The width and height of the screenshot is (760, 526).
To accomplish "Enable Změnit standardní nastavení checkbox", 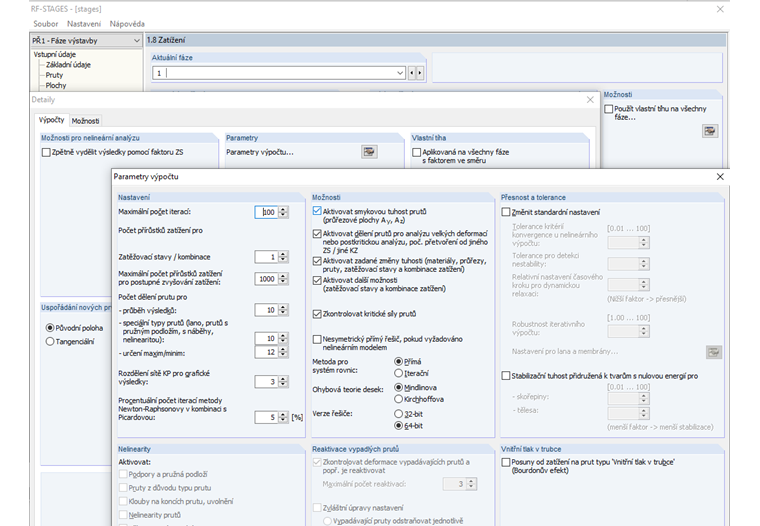I will point(506,212).
